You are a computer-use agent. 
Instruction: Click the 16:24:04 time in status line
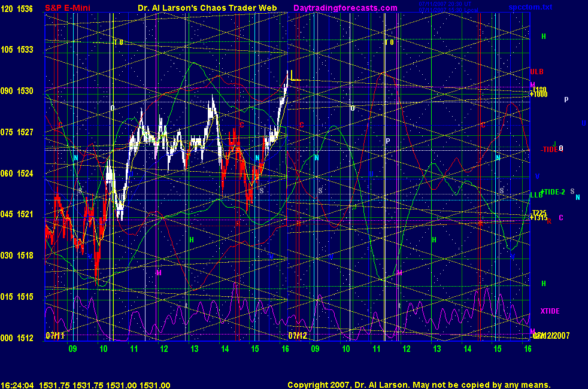17,385
